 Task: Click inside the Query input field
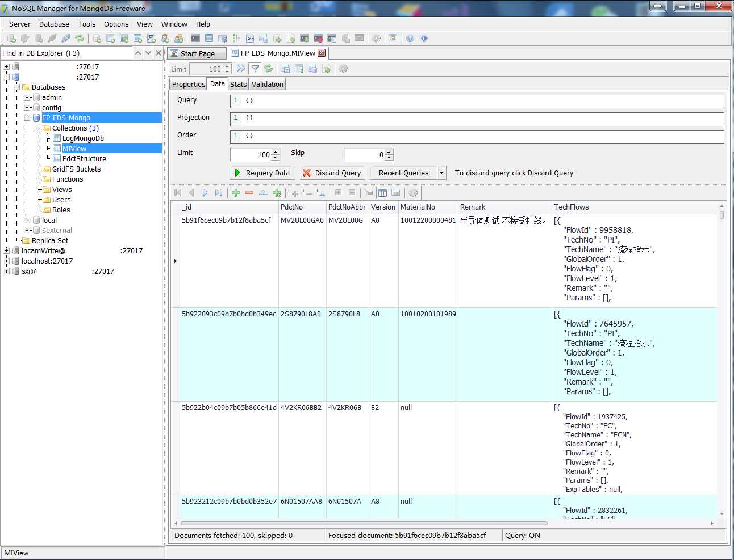pos(477,101)
